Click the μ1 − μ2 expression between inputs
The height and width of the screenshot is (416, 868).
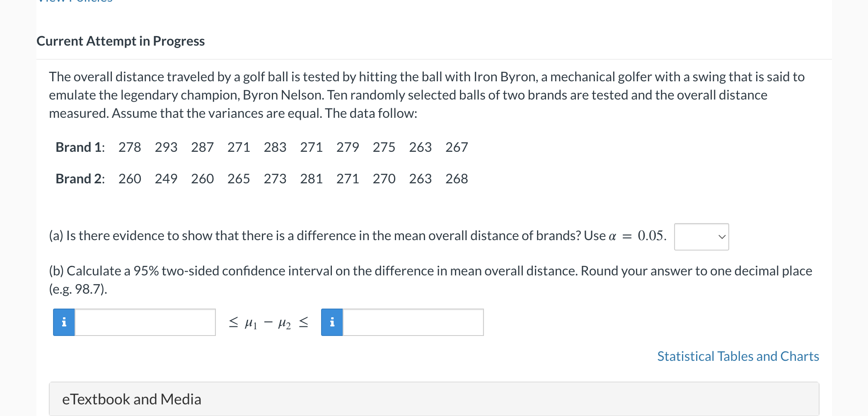(x=268, y=323)
